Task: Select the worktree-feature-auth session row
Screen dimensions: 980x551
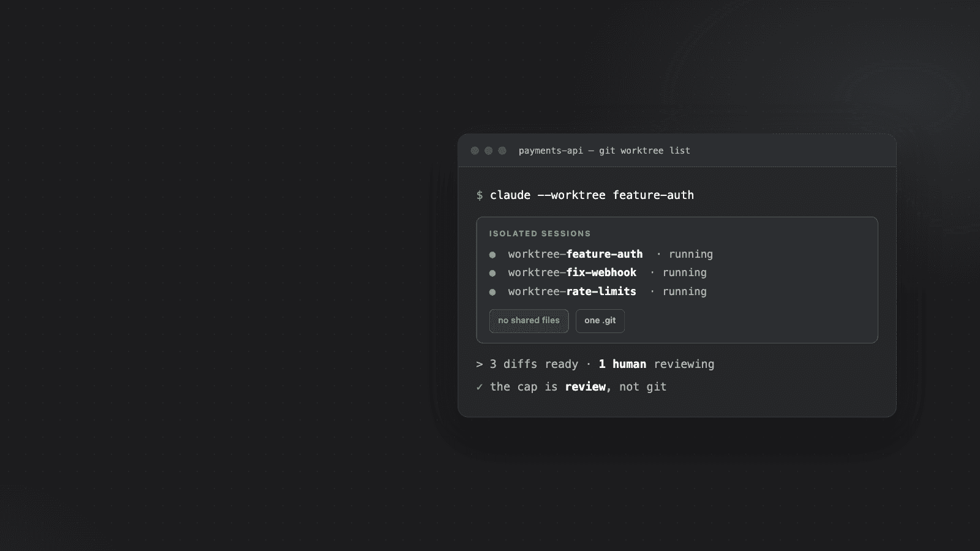Action: tap(601, 254)
